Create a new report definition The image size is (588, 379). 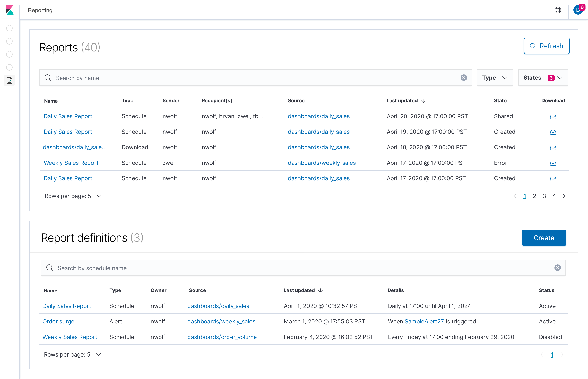click(x=544, y=238)
